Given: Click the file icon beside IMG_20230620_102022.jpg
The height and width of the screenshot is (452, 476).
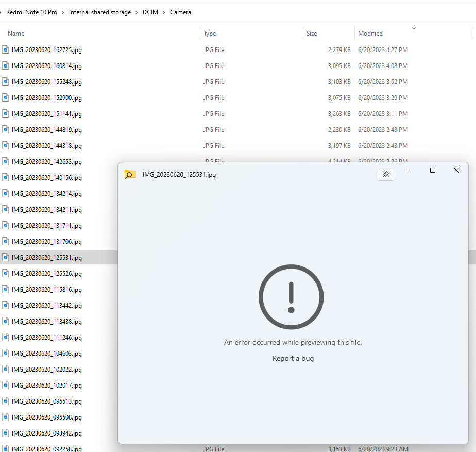Looking at the screenshot, I should pyautogui.click(x=6, y=369).
